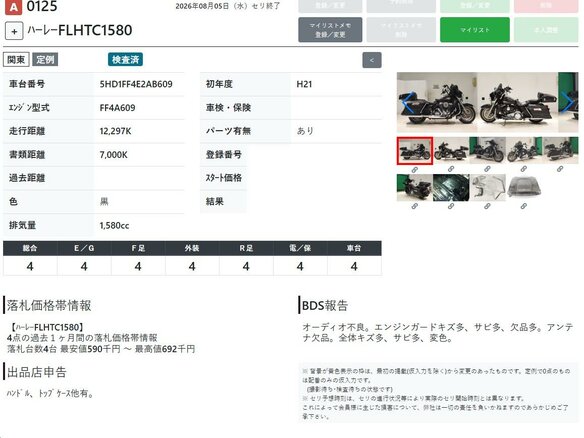Show previous photo with left carousel arrow
This screenshot has height=438, width=584.
click(x=407, y=102)
